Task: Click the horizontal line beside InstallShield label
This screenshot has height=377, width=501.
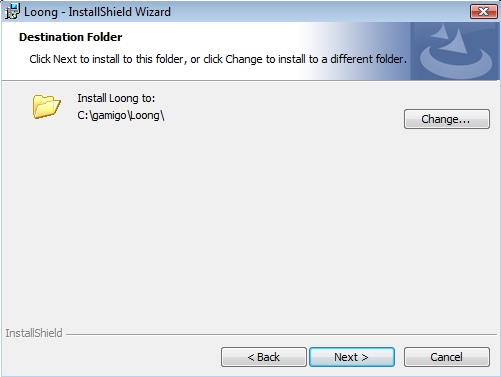Action: point(281,334)
